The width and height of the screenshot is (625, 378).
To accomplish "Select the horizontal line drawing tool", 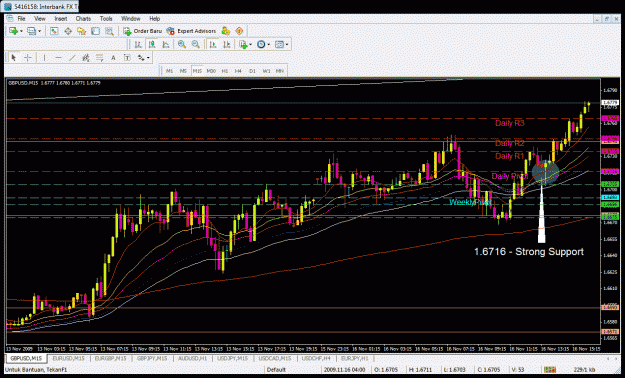I will tap(58, 58).
